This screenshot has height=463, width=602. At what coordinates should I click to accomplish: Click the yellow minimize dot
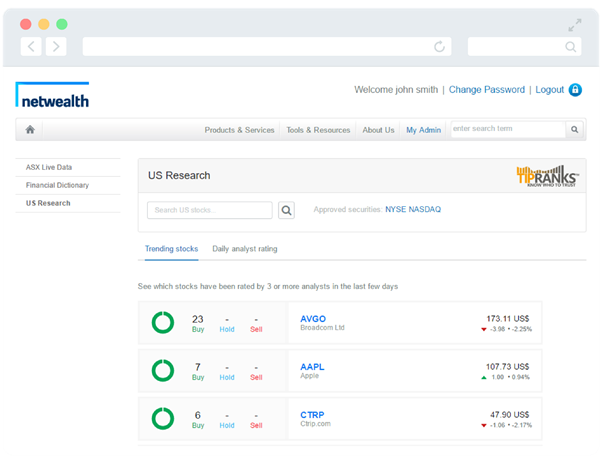44,24
